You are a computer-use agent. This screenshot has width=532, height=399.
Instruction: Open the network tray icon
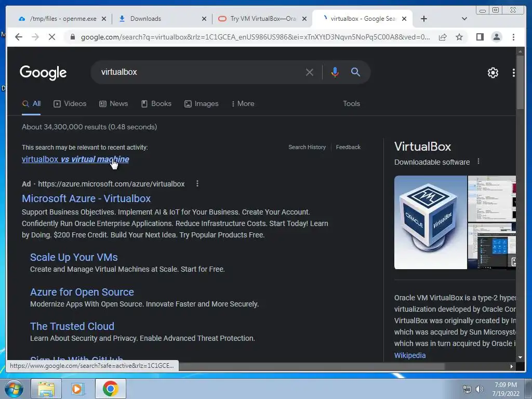click(x=467, y=389)
